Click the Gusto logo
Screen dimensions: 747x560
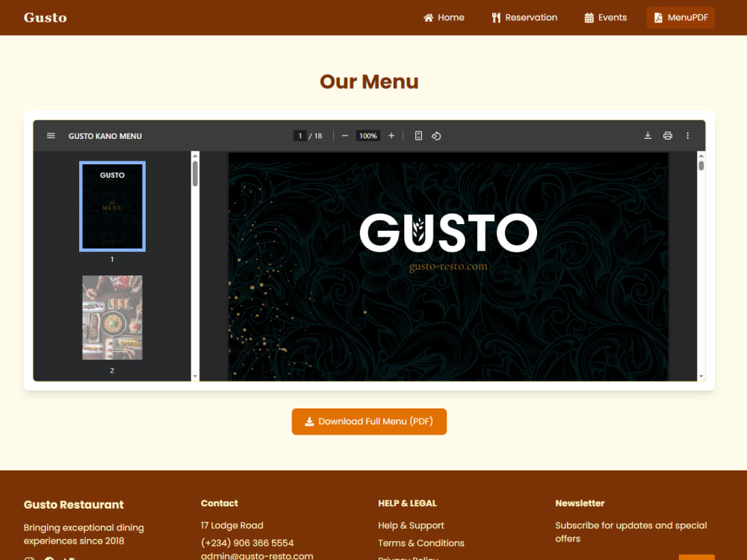46,18
